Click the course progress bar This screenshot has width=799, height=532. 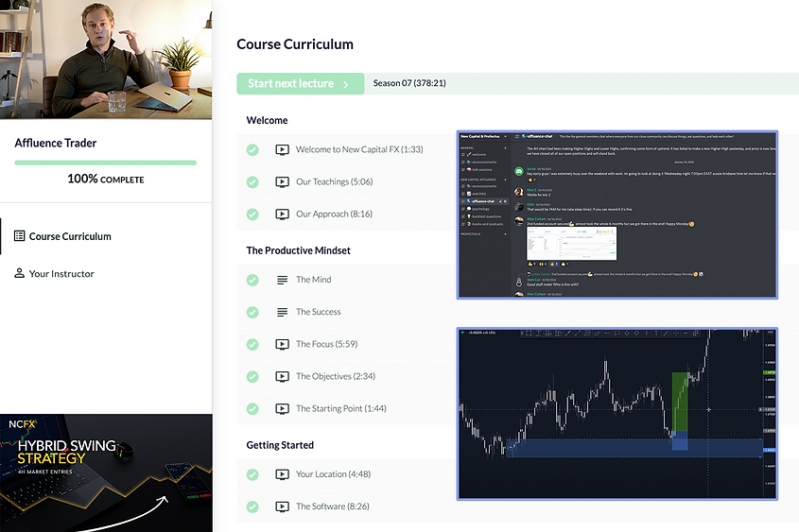coord(106,163)
